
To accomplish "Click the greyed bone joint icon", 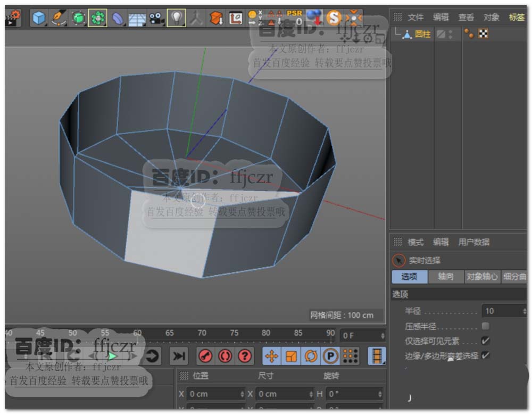I will (196, 18).
